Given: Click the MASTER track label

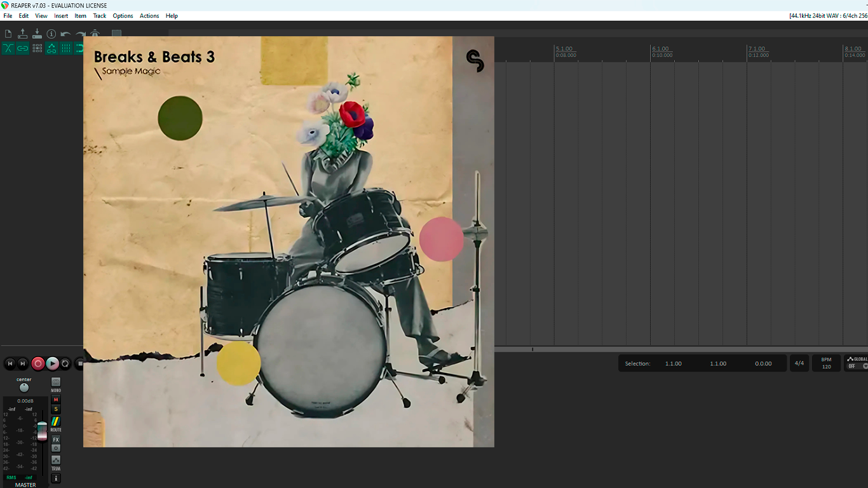Looking at the screenshot, I should 25,485.
